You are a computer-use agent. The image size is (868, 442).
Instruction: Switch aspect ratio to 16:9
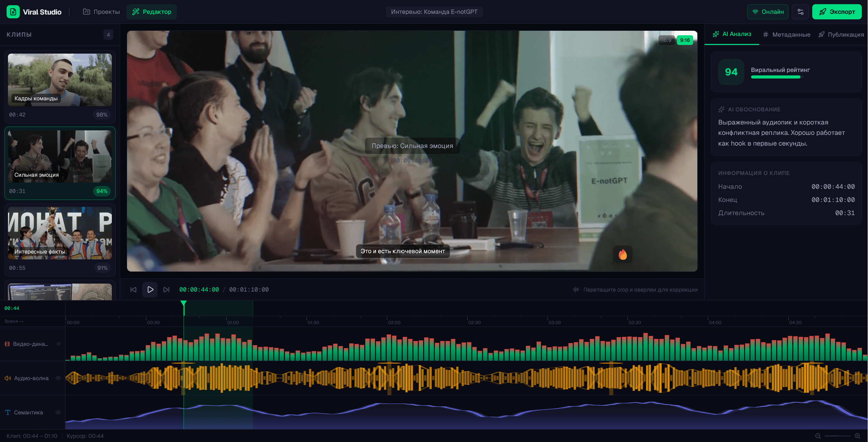pos(666,40)
